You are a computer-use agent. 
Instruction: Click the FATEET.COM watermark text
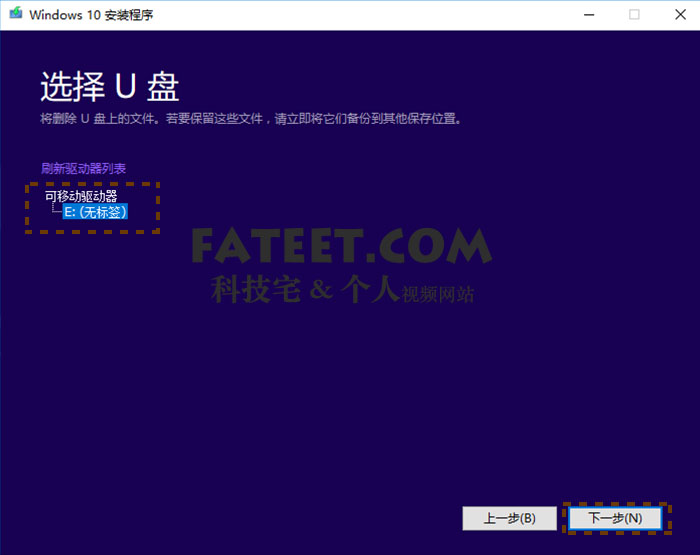pyautogui.click(x=341, y=246)
